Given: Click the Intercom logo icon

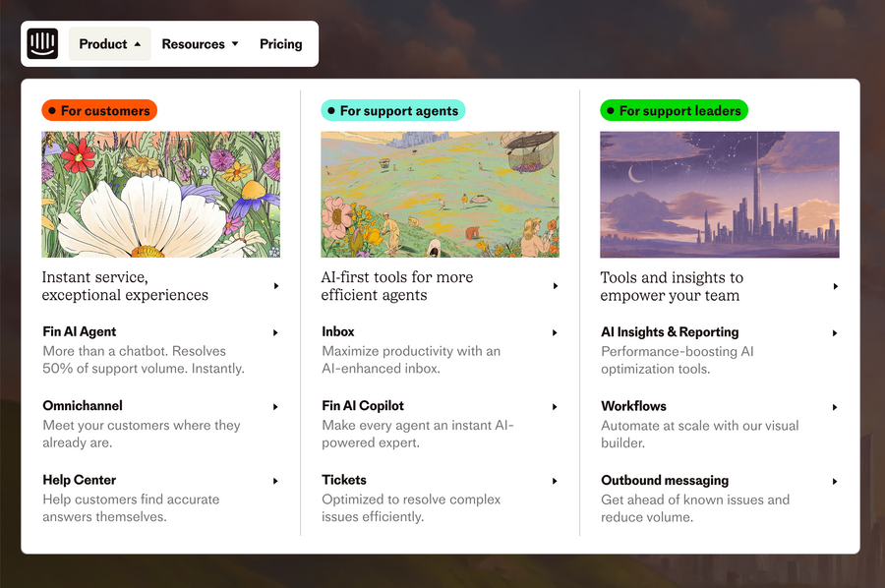Looking at the screenshot, I should click(43, 43).
